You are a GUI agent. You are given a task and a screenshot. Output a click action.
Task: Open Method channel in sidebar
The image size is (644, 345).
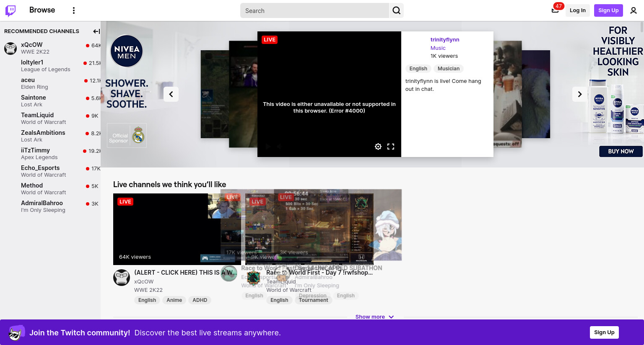click(50, 189)
